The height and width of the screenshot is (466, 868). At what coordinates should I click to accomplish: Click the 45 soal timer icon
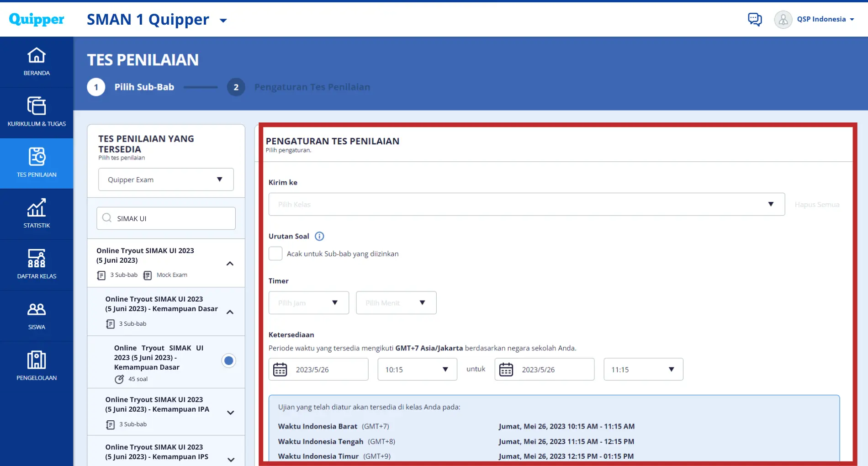(119, 379)
